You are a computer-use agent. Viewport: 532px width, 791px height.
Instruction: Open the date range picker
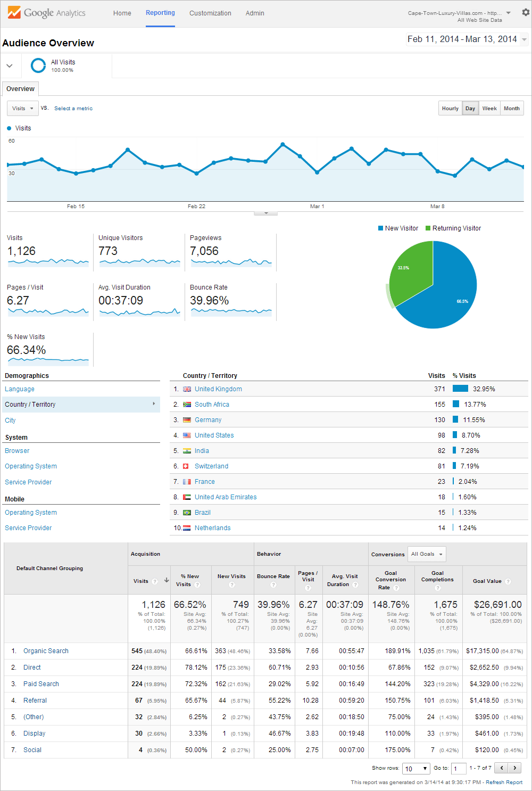click(467, 39)
